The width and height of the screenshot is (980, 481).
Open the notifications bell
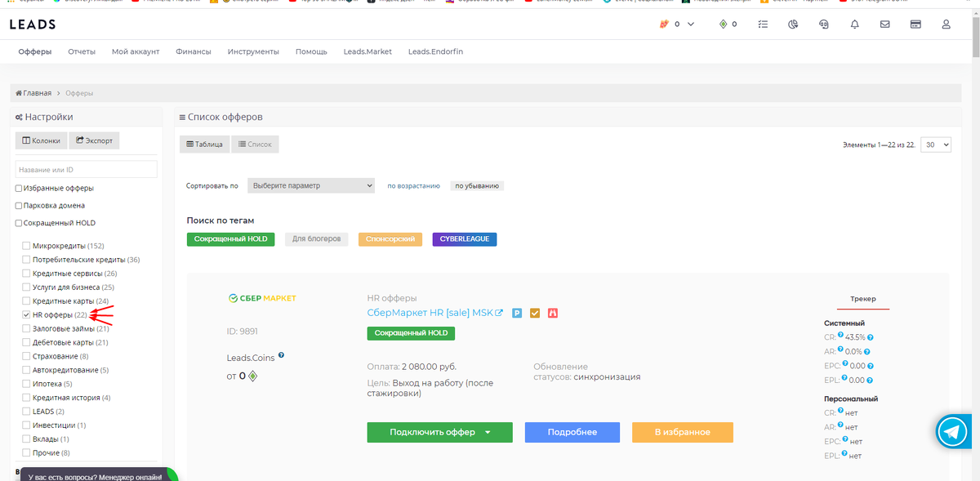click(855, 24)
